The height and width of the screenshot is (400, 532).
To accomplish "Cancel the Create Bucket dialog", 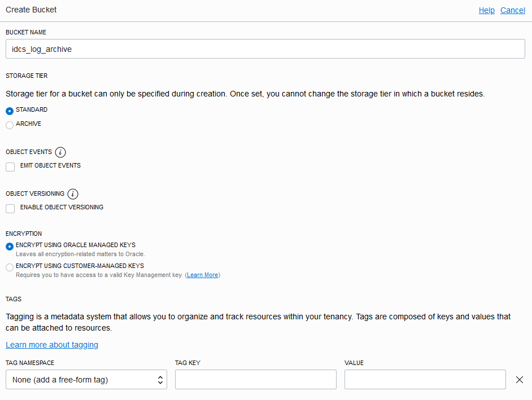I will 512,10.
